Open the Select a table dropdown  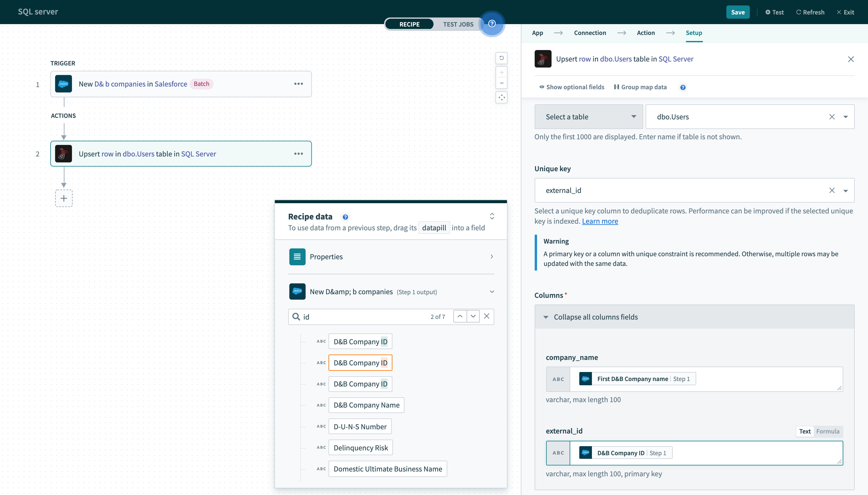click(x=588, y=117)
